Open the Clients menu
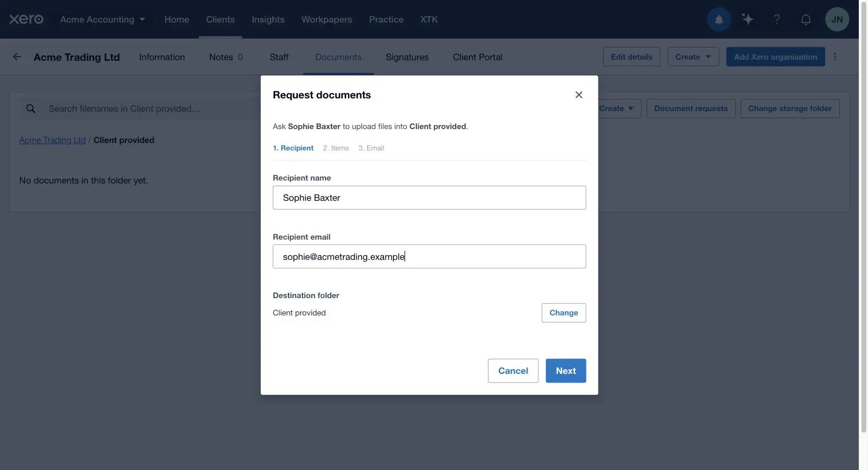 (x=220, y=20)
